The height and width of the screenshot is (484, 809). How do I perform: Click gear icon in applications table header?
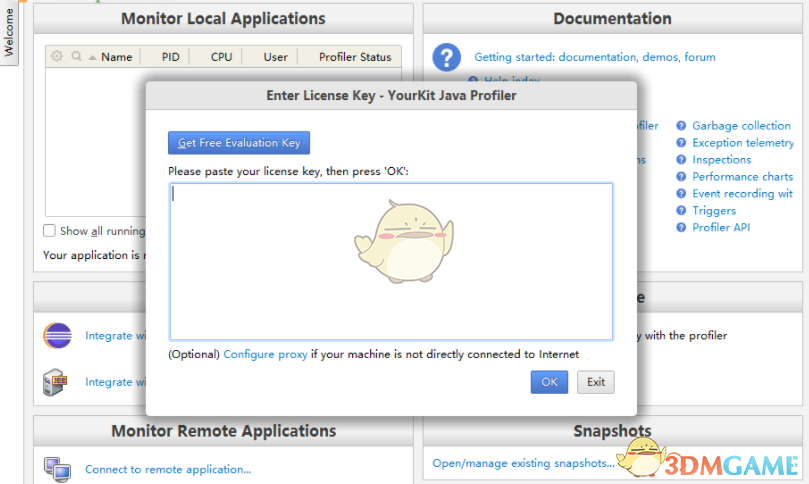57,56
